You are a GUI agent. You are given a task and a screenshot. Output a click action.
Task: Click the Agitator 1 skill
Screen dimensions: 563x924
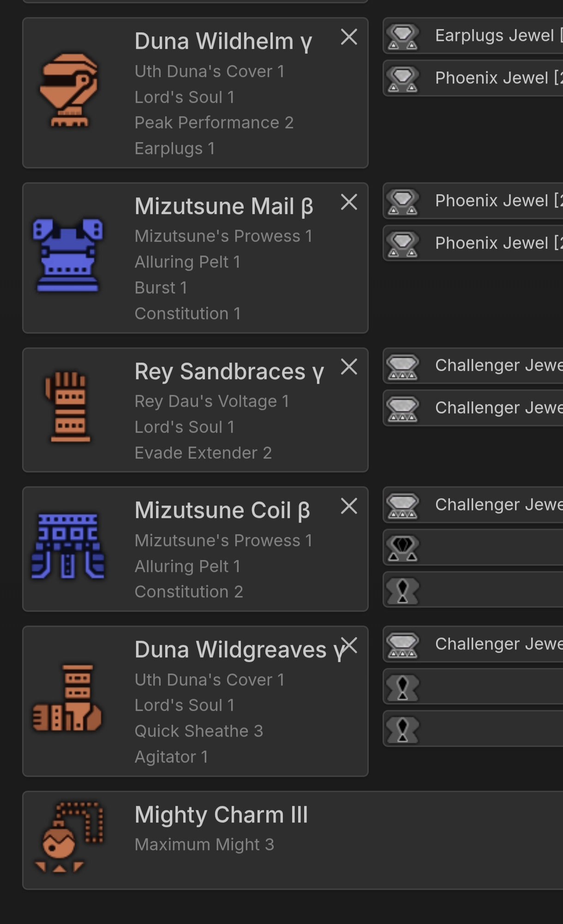(171, 757)
